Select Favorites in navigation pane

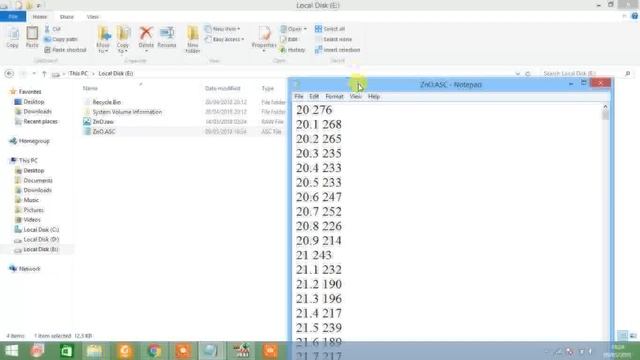click(30, 92)
